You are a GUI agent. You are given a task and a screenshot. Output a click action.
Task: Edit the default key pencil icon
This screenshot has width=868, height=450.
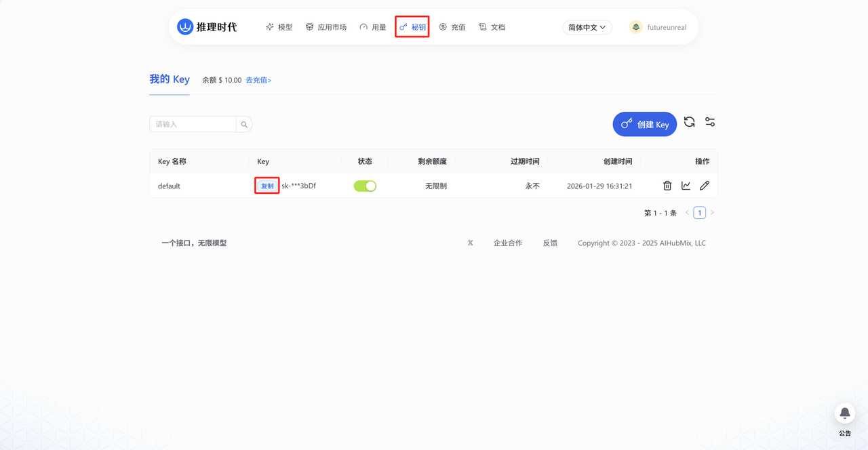[705, 186]
